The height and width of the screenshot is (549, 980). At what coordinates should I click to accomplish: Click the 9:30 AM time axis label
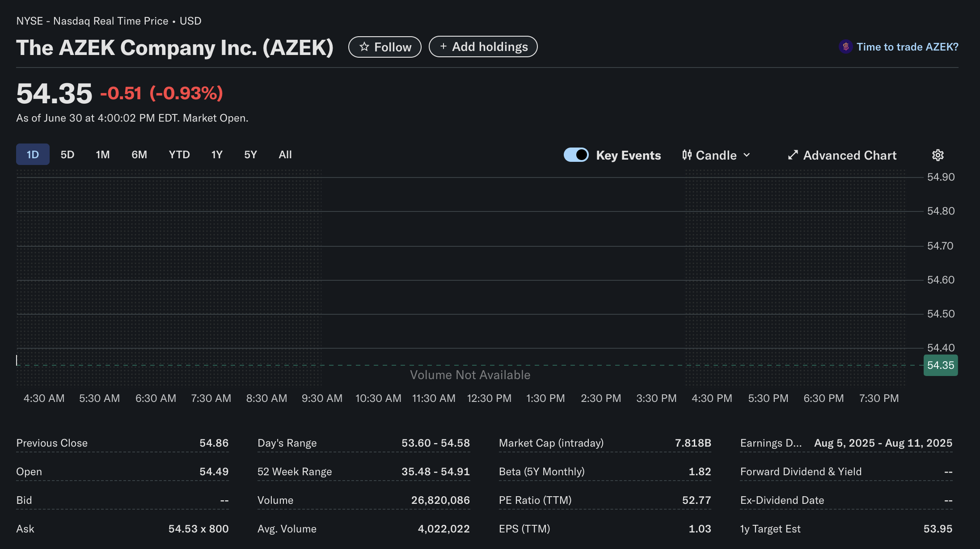pos(322,398)
